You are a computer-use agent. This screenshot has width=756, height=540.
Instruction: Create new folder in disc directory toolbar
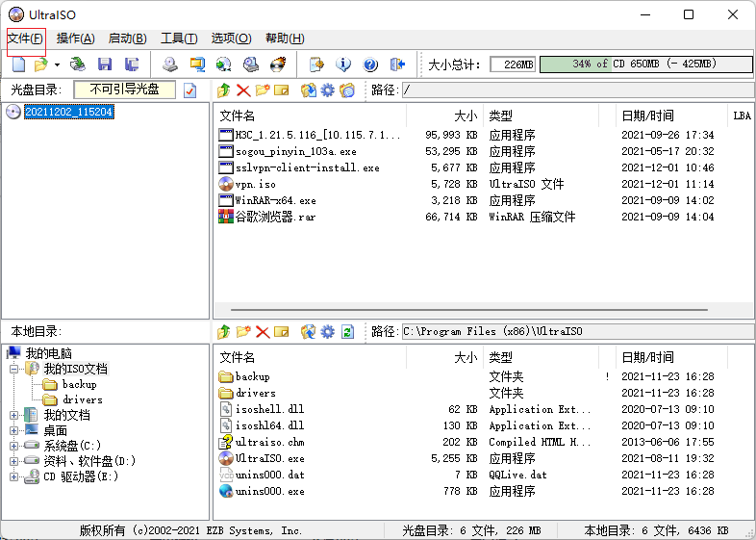tap(263, 90)
